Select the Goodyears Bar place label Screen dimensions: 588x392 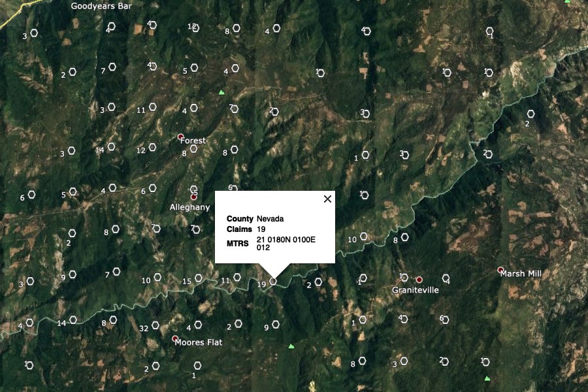point(101,6)
